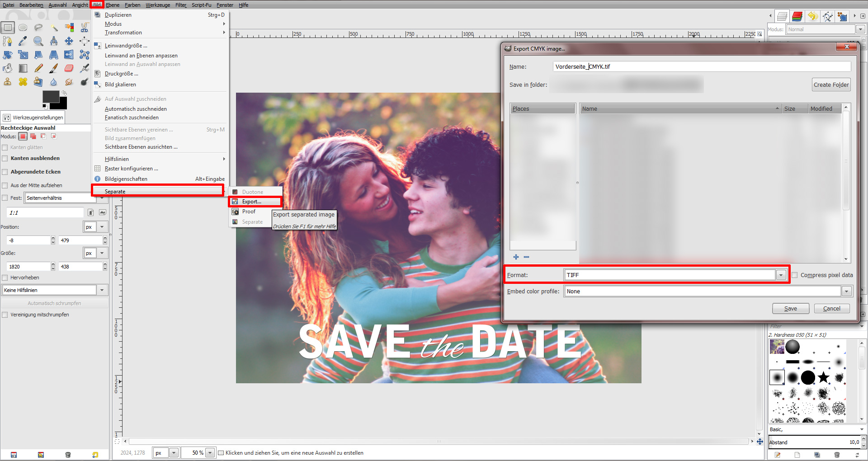Screen dimensions: 868x461
Task: Select the Bucket Fill tool
Action: [x=8, y=69]
